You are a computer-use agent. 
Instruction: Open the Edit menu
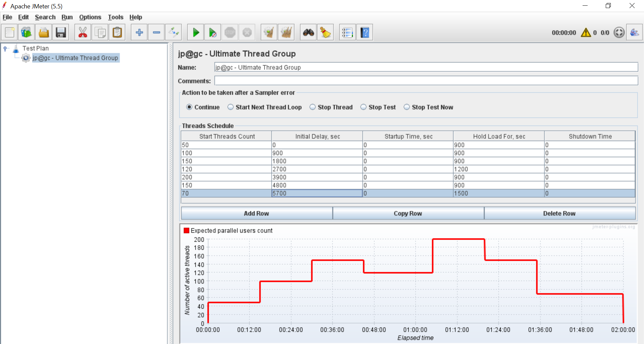pos(23,17)
